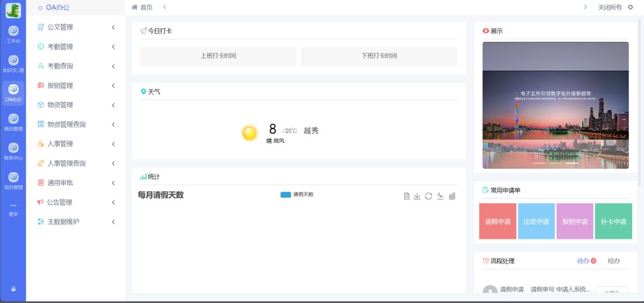
Task: Switch chart to bar graph view
Action: 452,196
